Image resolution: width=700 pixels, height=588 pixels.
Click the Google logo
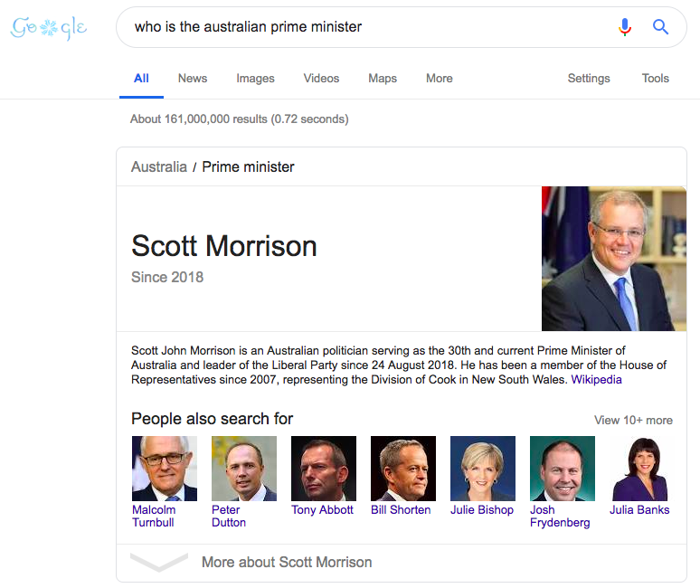coord(49,28)
